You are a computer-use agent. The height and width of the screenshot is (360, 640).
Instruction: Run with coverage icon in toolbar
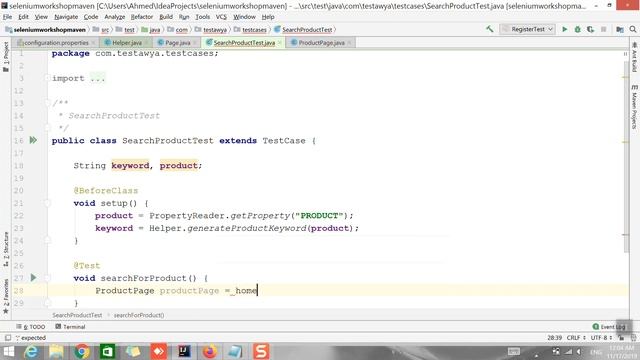pyautogui.click(x=590, y=29)
